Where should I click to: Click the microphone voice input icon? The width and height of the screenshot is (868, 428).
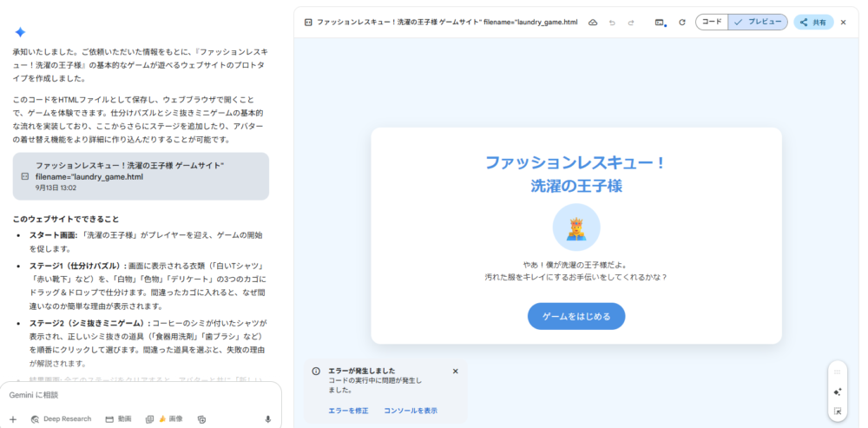267,419
